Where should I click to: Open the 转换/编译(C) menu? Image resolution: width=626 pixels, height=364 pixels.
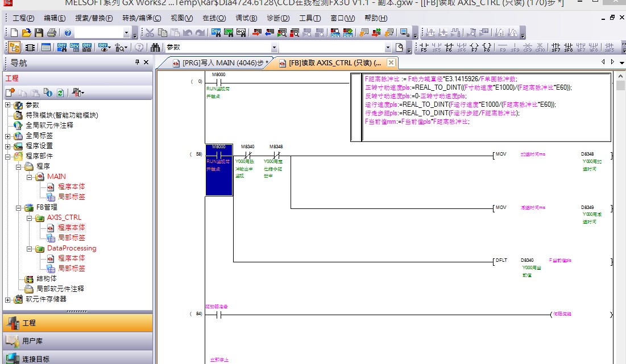pos(141,18)
